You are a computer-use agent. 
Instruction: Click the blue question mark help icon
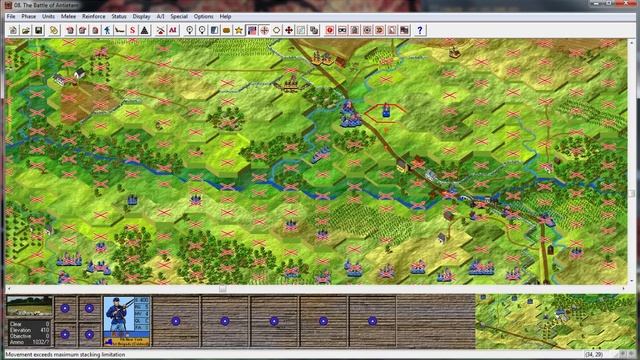click(x=420, y=30)
